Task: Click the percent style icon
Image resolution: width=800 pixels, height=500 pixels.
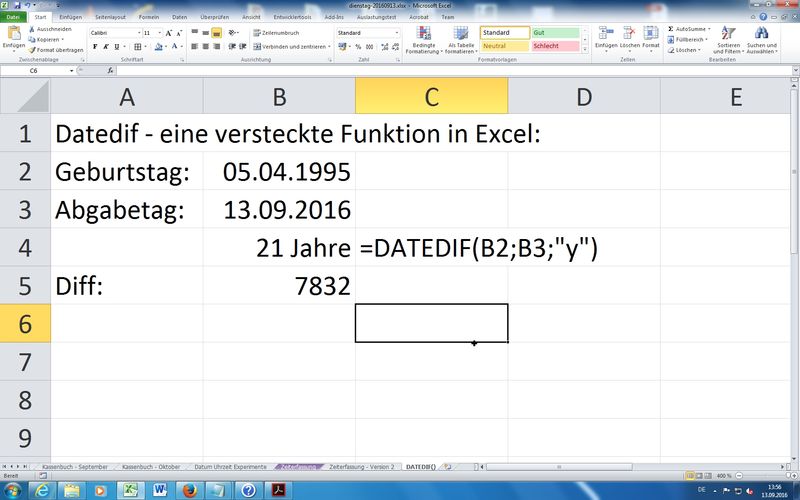Action: (358, 46)
